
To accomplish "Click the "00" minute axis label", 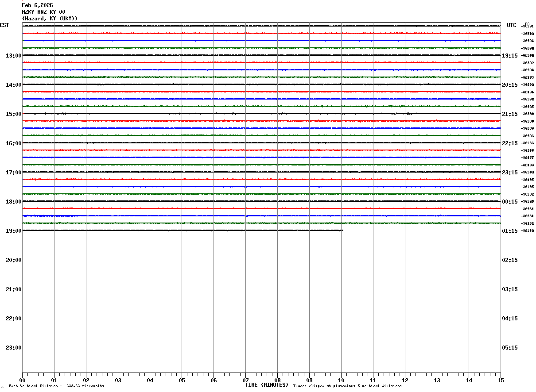I will (22, 380).
